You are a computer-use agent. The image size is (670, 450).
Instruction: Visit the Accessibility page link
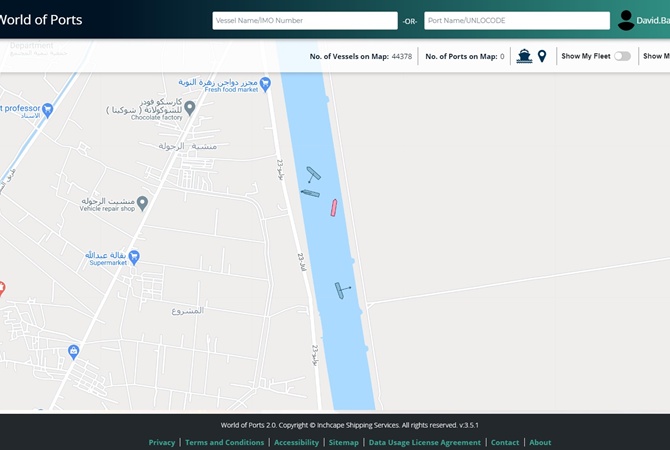point(296,442)
